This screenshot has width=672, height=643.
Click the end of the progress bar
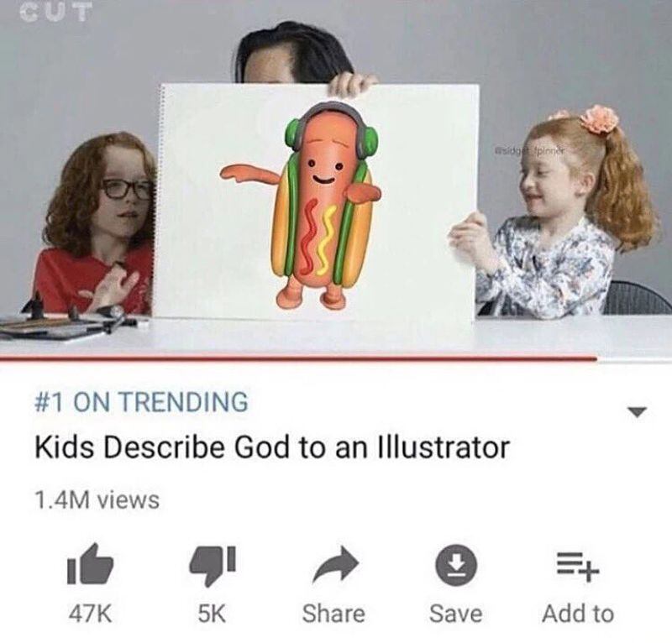click(595, 358)
